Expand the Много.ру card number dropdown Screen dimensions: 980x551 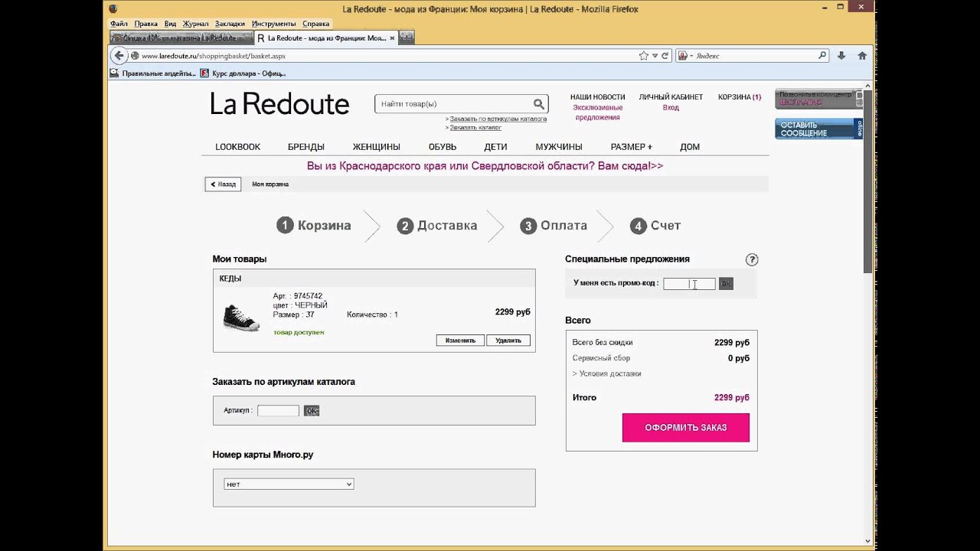[289, 484]
